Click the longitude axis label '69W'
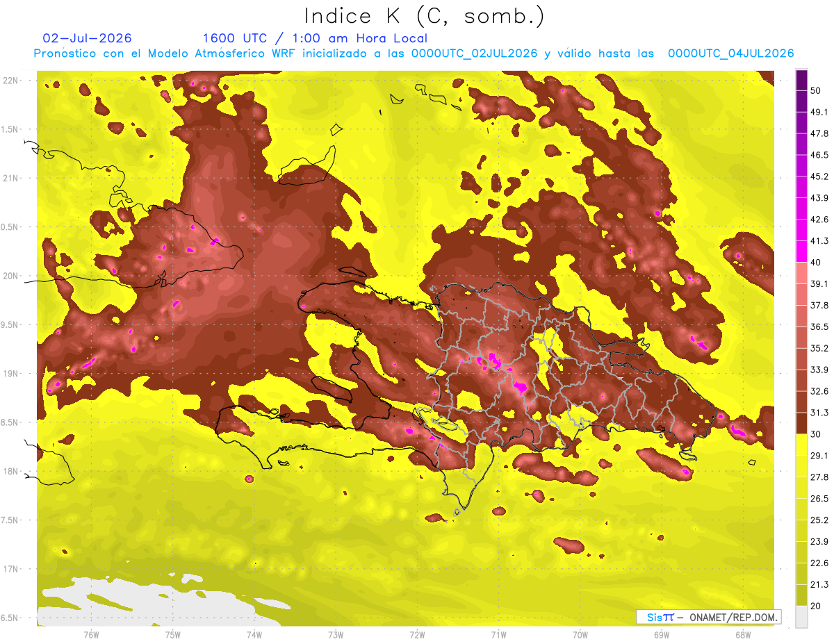The width and height of the screenshot is (834, 644). click(x=661, y=635)
